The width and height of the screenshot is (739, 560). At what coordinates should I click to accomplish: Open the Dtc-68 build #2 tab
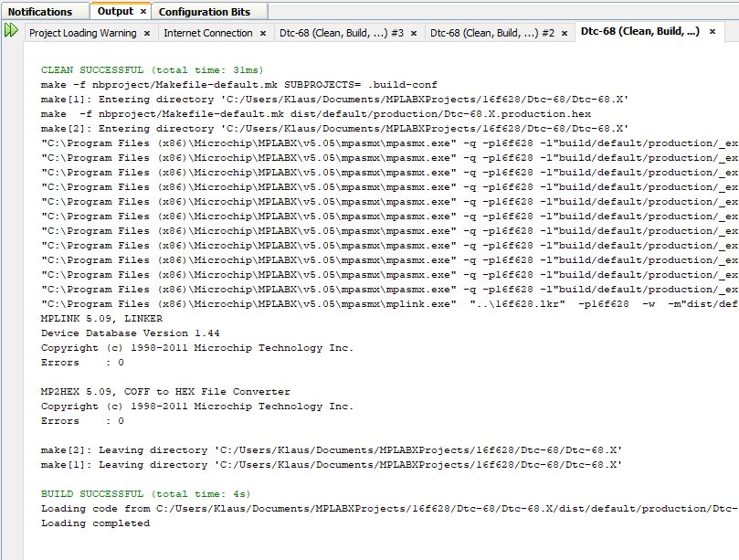[x=491, y=33]
